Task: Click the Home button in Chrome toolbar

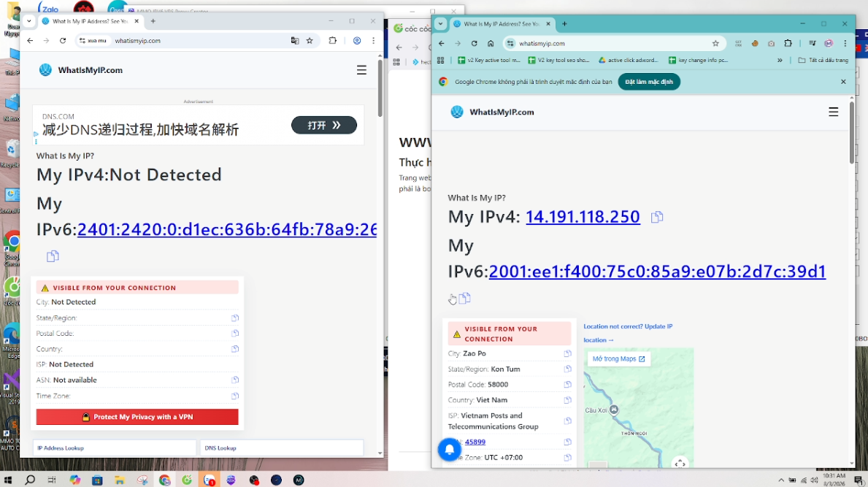Action: click(x=491, y=43)
